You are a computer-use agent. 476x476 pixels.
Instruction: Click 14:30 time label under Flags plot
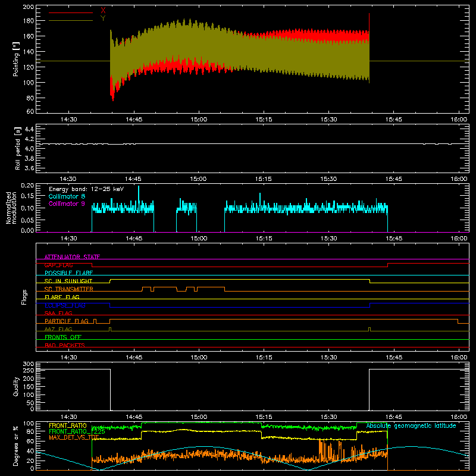pos(68,358)
